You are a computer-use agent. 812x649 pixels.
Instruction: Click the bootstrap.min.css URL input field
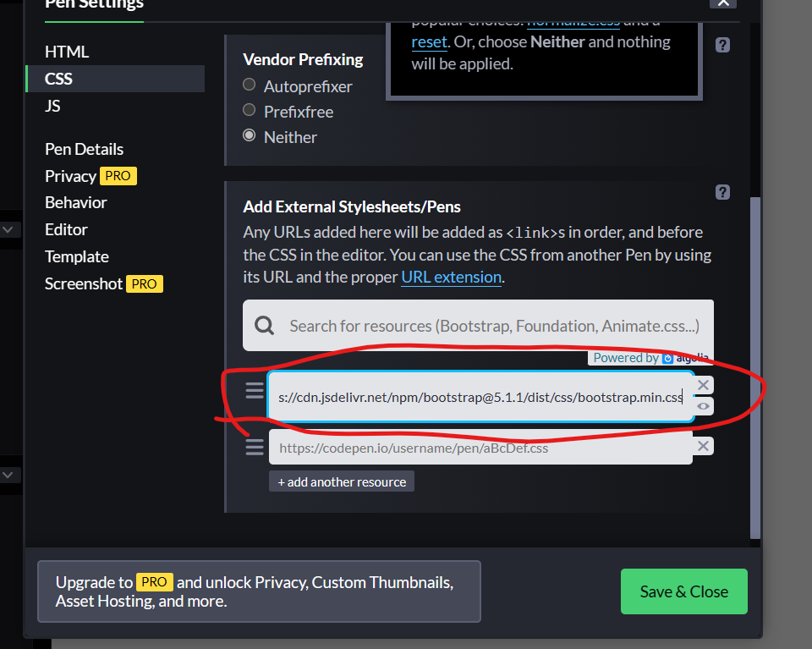(480, 397)
